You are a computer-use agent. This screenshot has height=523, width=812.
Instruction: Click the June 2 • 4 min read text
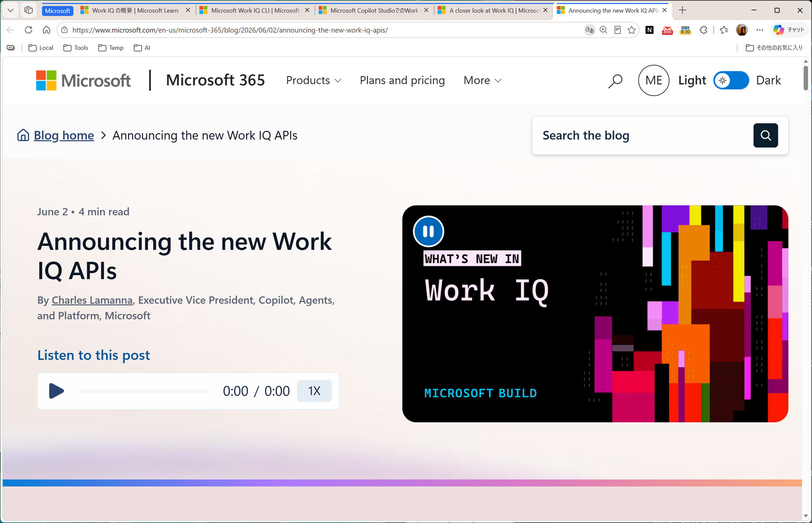[x=83, y=212]
